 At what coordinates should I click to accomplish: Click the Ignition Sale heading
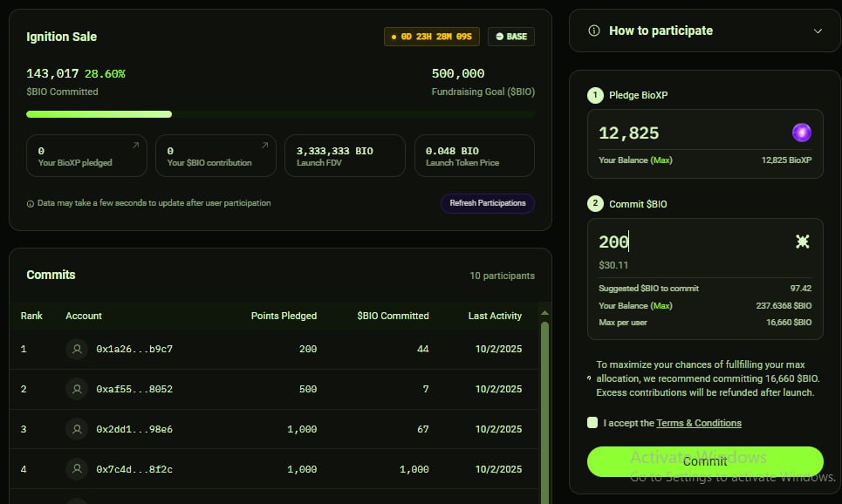pos(61,37)
